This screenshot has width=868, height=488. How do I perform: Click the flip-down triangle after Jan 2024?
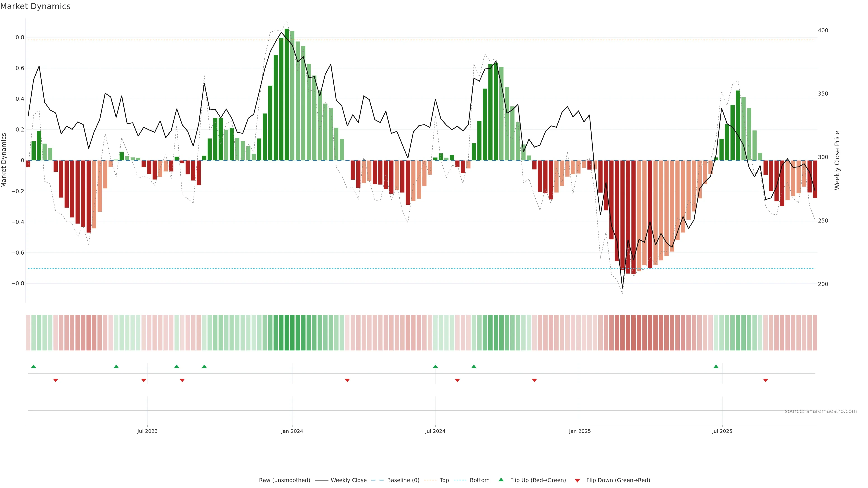point(347,380)
